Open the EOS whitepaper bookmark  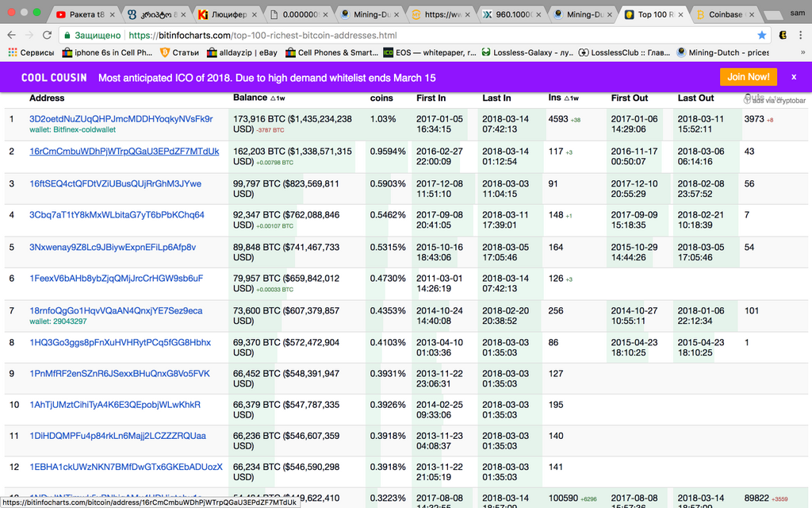coord(429,52)
